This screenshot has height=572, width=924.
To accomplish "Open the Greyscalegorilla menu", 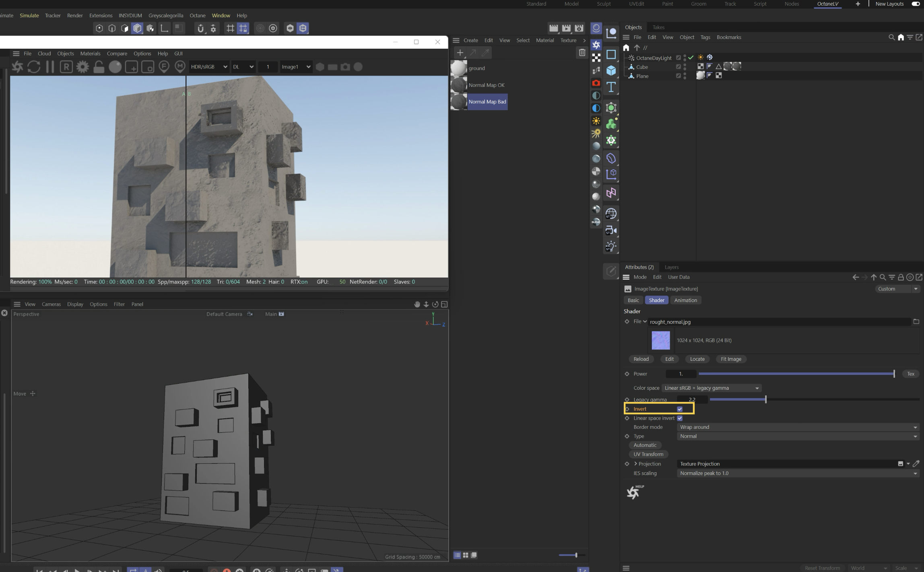I will point(165,15).
